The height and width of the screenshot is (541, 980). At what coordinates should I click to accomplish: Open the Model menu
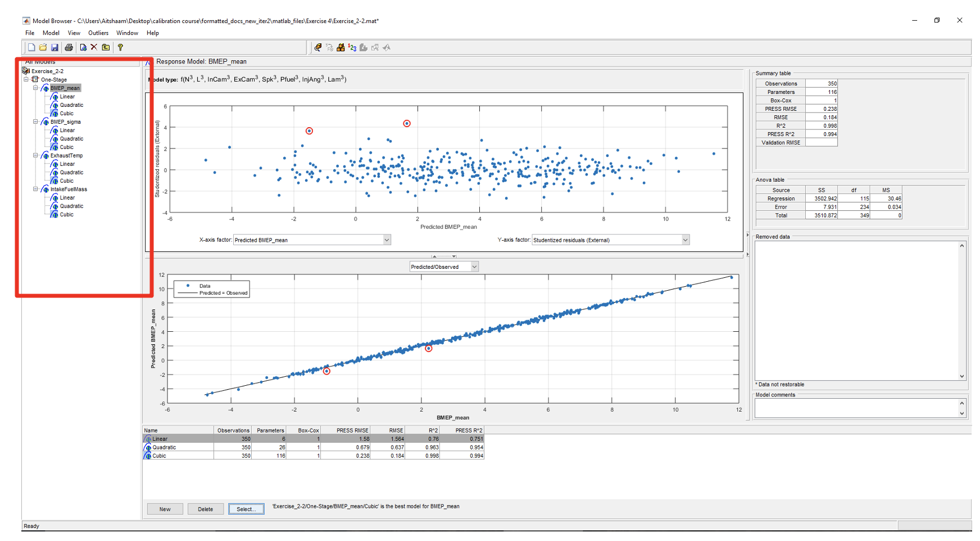coord(51,33)
